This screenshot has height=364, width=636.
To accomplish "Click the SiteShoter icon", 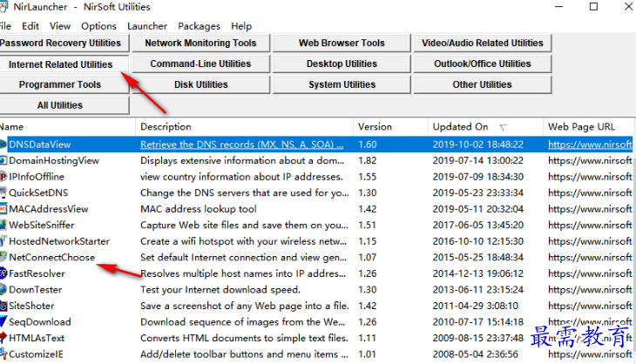I will coord(3,306).
